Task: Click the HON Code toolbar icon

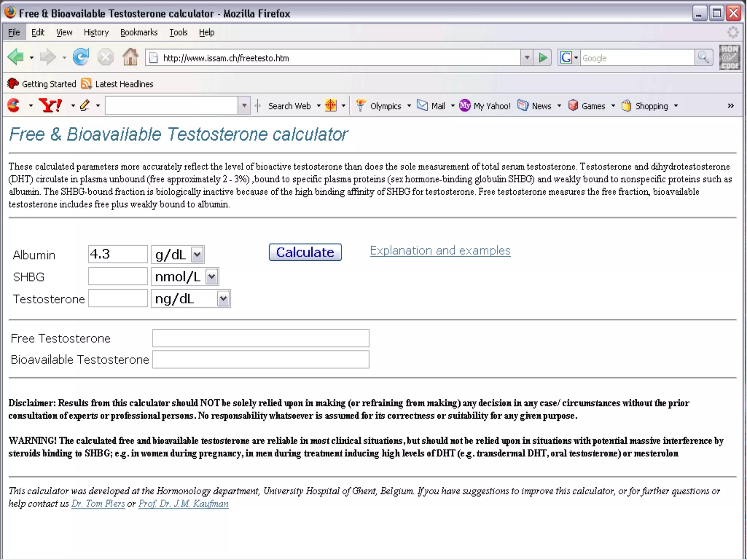Action: coord(729,57)
